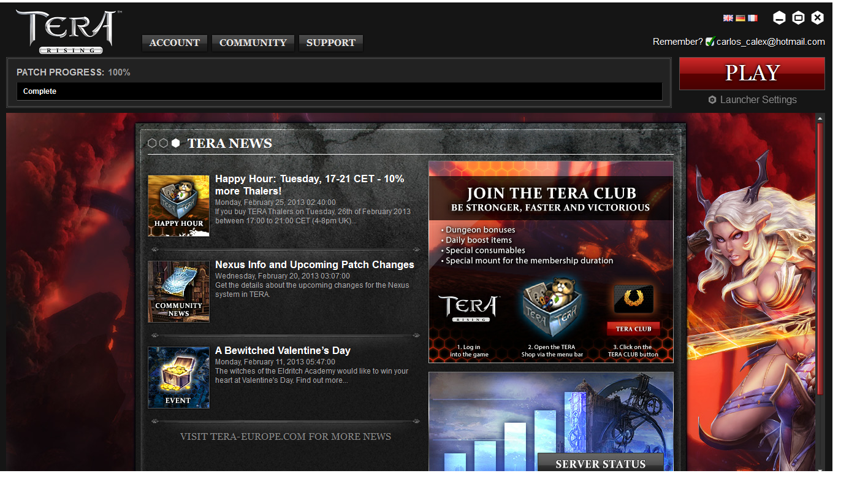
Task: Visit tera-europe.com for more news
Action: pyautogui.click(x=286, y=437)
